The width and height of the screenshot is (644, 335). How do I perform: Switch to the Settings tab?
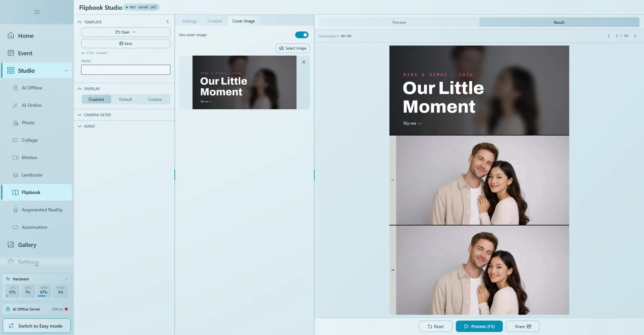pos(190,21)
